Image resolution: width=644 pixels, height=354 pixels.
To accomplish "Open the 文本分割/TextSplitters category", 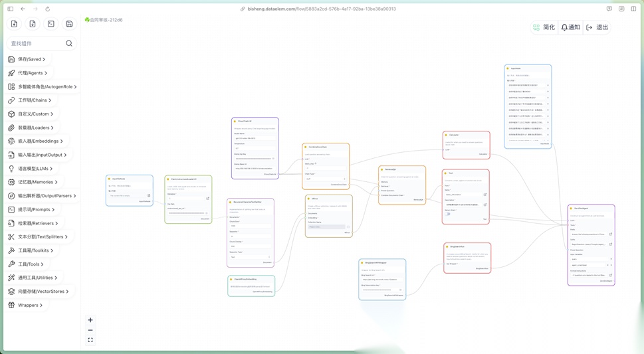I will (x=38, y=236).
